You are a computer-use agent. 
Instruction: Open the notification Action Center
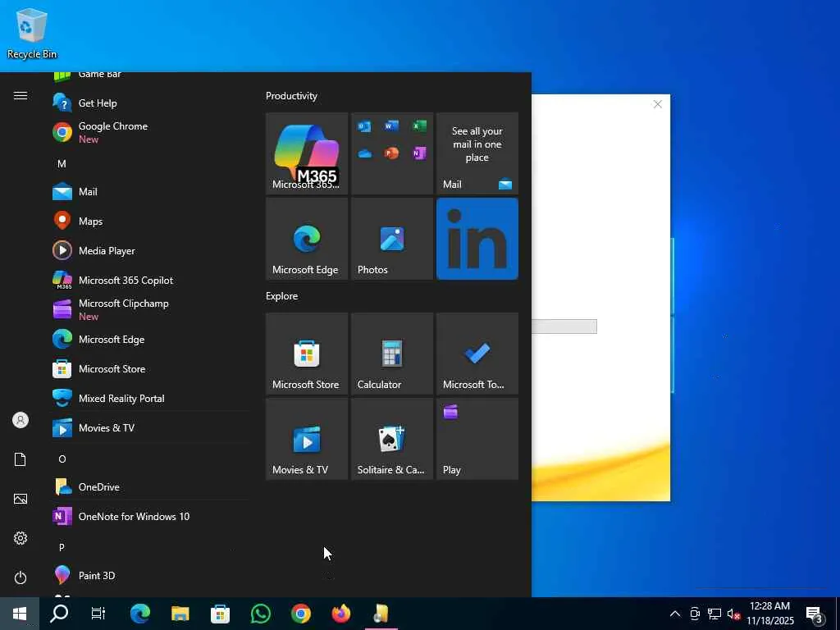[815, 614]
